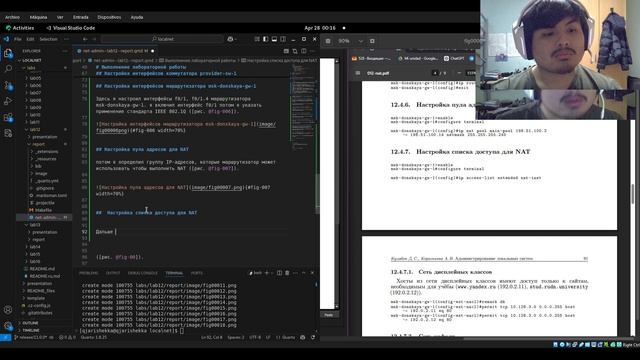Open the Copilot chat icon beside the search box
Screen dimensions: 640x360
[x=231, y=39]
